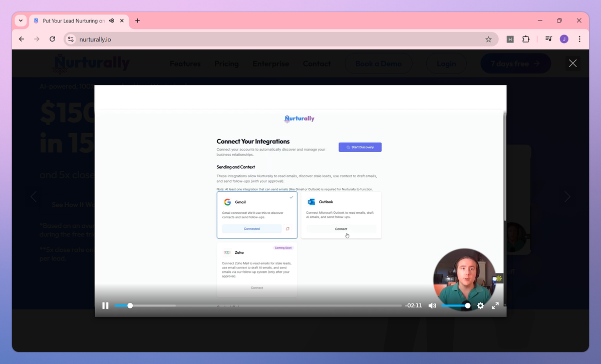Viewport: 601px width, 364px height.
Task: Open Enterprise menu item
Action: click(271, 64)
